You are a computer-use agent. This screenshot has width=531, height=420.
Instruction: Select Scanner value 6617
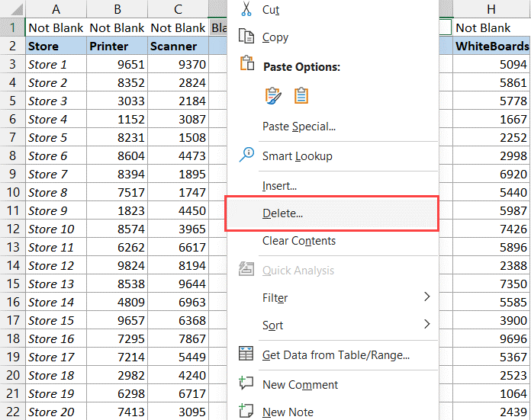point(178,247)
